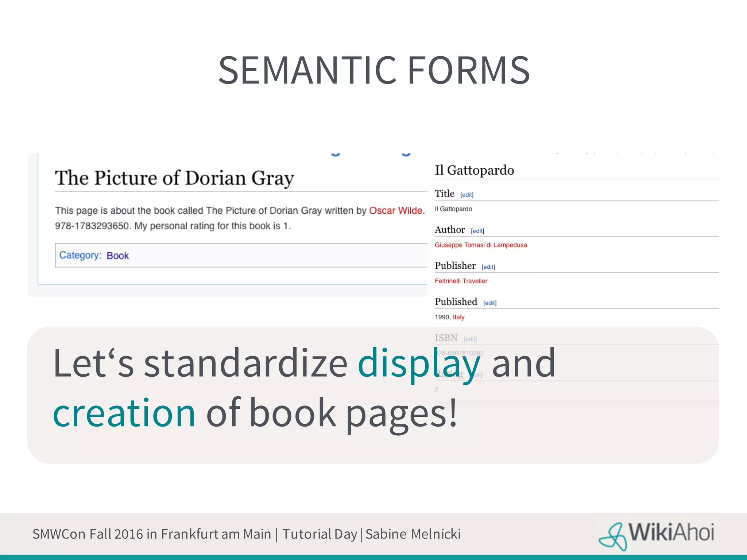Open Giuseppe Tomasi di Lampedusa link
This screenshot has height=560, width=747.
481,245
